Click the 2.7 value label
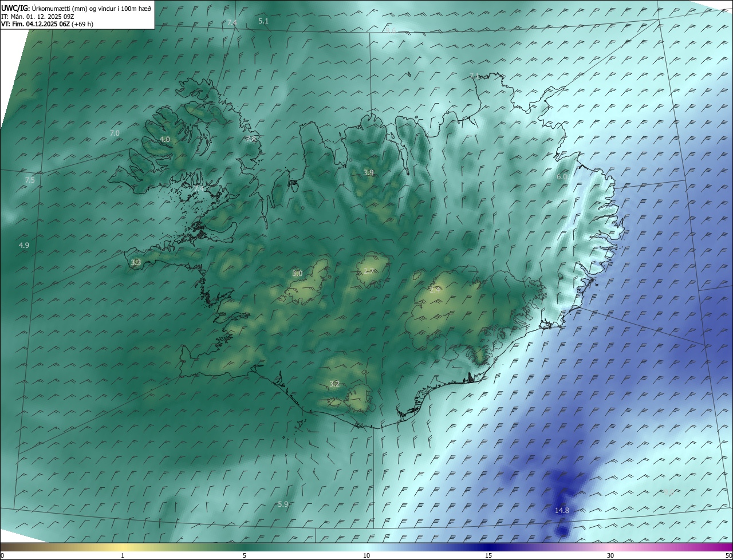This screenshot has height=560, width=733. pyautogui.click(x=369, y=271)
